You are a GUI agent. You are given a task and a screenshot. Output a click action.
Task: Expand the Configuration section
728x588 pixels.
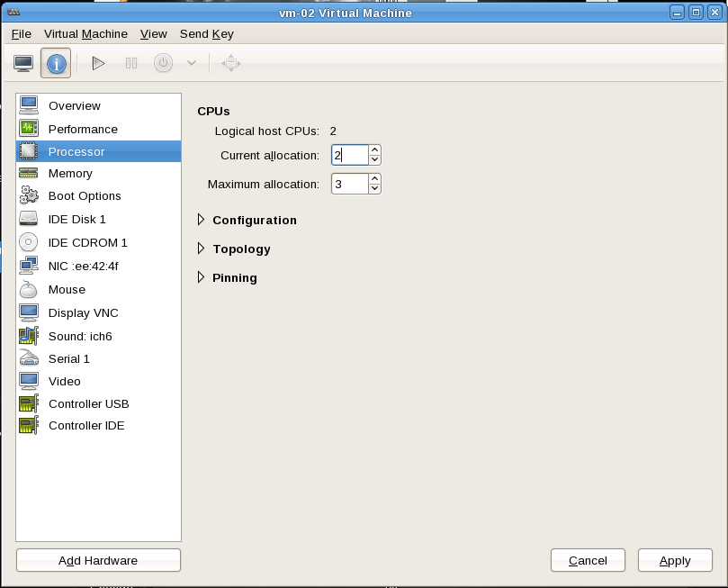pyautogui.click(x=202, y=220)
